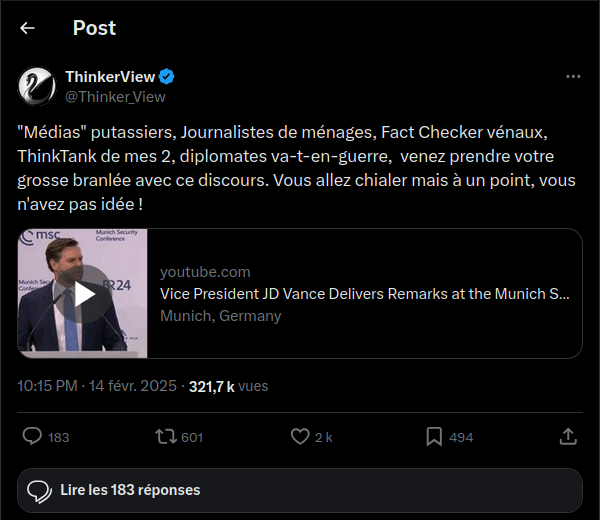Open ThinkerView display name profile link
This screenshot has height=520, width=600.
coord(106,77)
